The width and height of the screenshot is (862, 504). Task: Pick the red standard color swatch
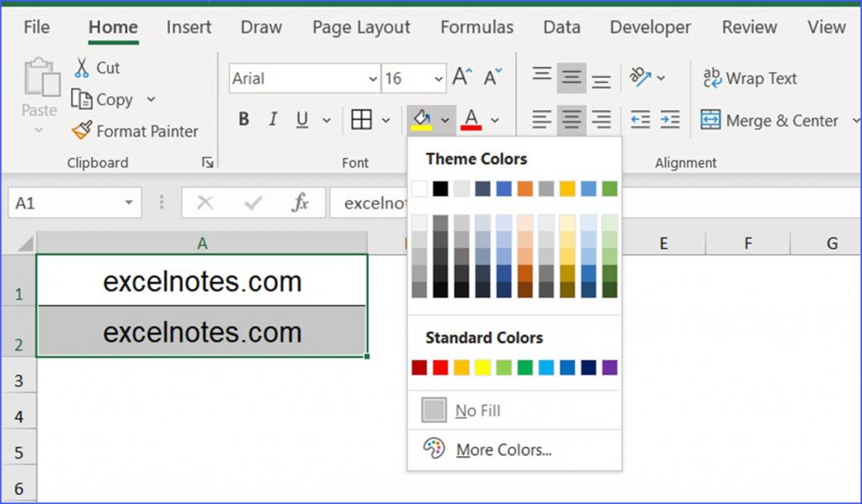tap(441, 368)
